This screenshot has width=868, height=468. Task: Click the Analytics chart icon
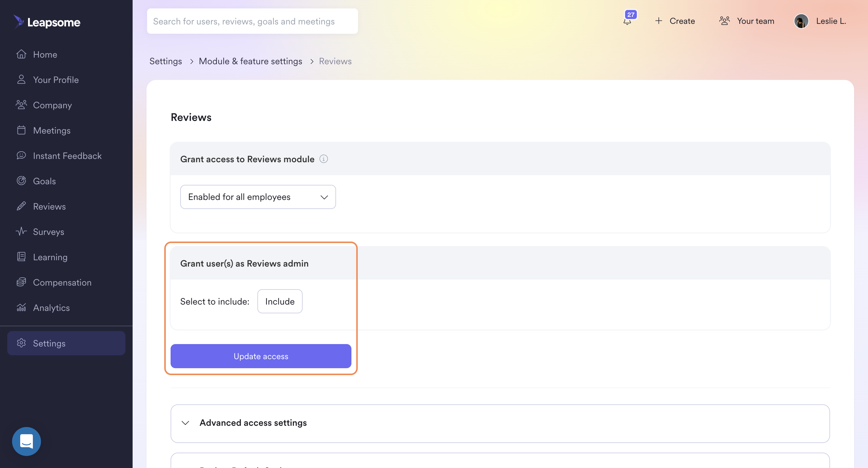[x=21, y=307]
